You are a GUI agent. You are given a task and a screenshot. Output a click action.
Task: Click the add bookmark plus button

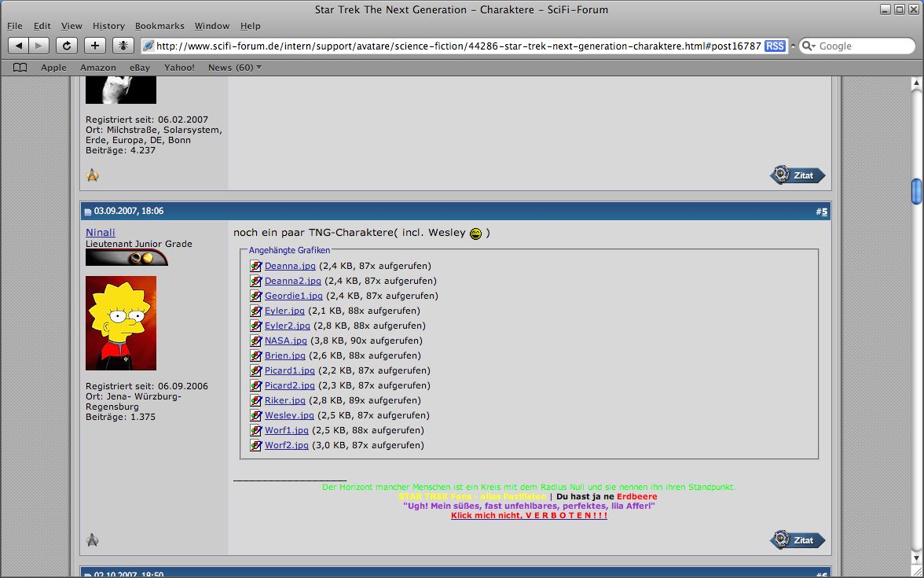(x=95, y=46)
